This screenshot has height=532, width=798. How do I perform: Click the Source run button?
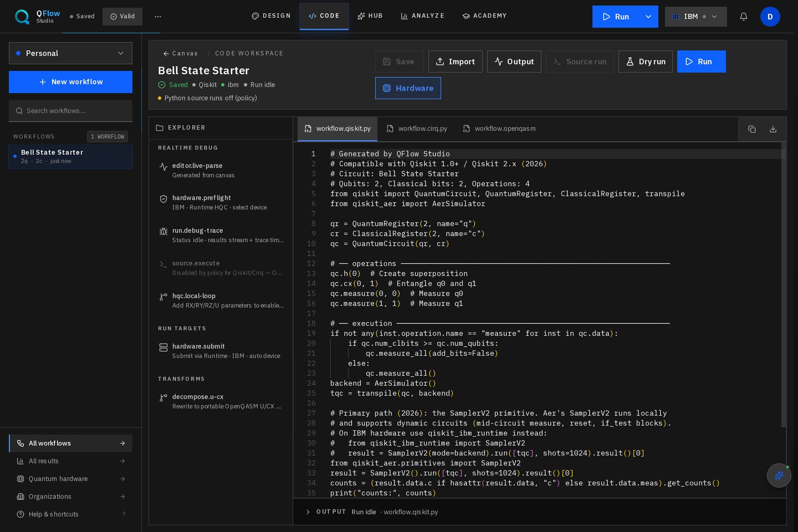[x=580, y=62]
